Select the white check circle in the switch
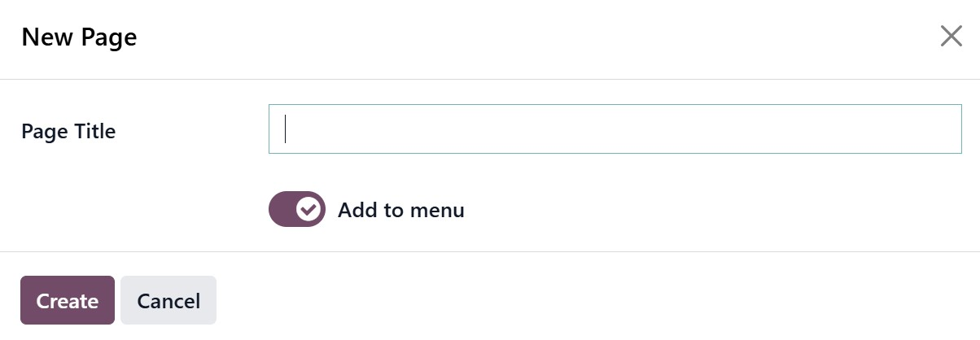Screen dimensions: 980x340 tap(308, 210)
